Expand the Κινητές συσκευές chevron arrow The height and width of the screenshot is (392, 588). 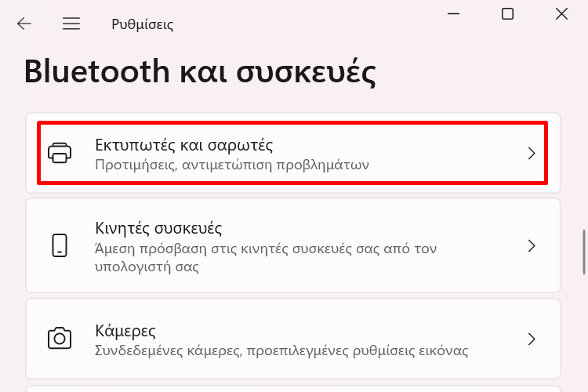click(x=532, y=245)
